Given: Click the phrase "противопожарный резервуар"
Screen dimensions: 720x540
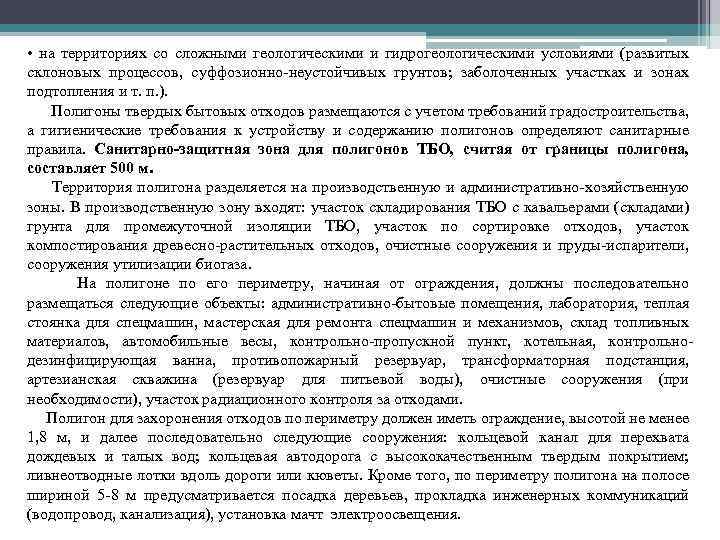Looking at the screenshot, I should [338, 360].
